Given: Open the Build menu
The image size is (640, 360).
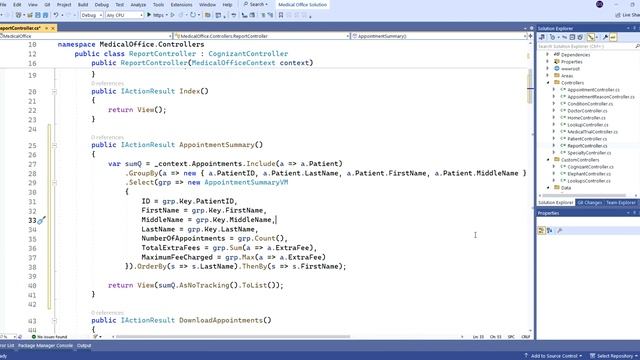Looking at the screenshot, I should point(83,4).
